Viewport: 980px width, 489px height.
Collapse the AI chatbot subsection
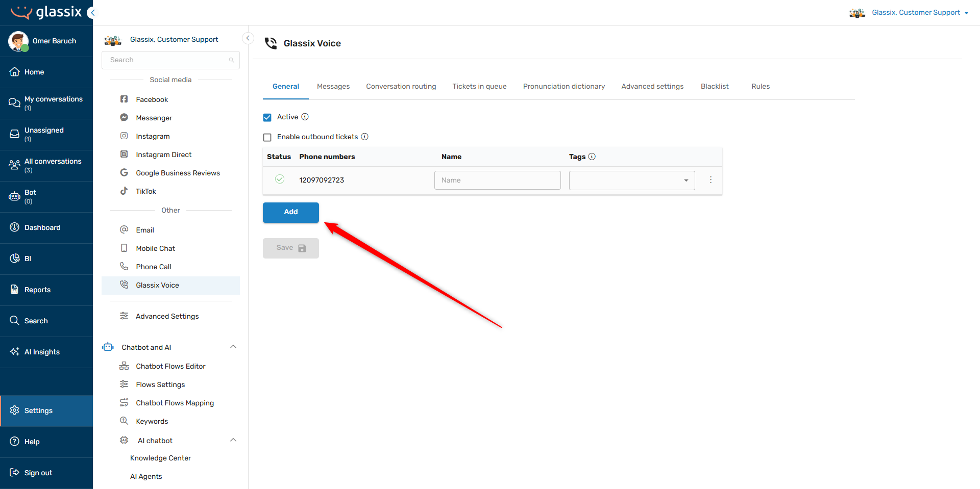point(233,440)
